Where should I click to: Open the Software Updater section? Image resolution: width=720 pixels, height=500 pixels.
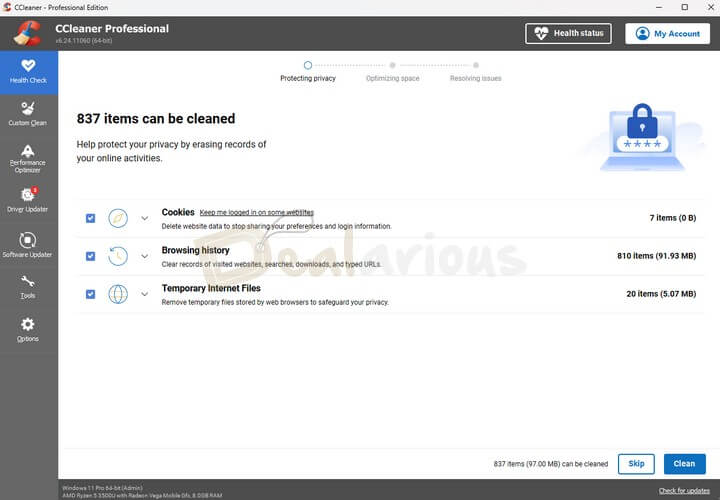[28, 245]
